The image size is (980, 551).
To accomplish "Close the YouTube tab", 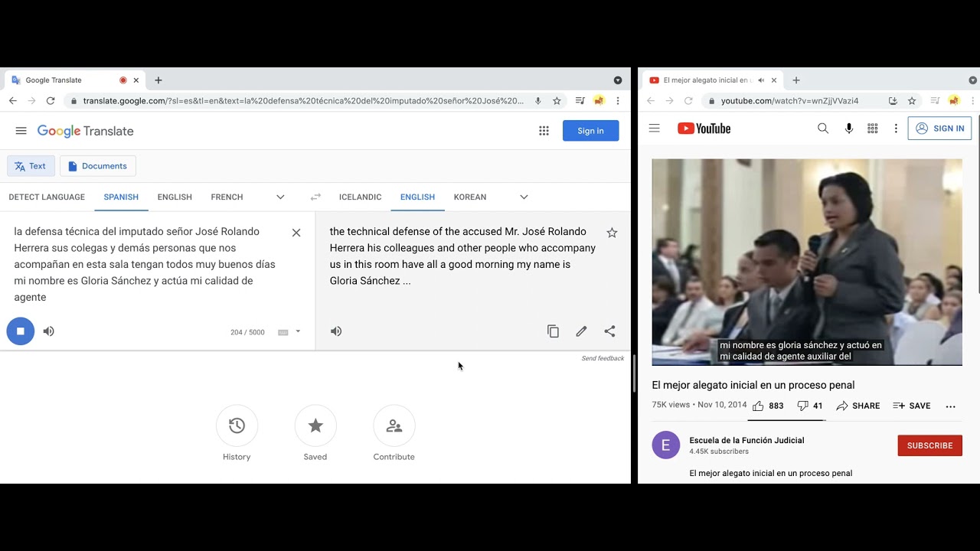I will (x=774, y=80).
